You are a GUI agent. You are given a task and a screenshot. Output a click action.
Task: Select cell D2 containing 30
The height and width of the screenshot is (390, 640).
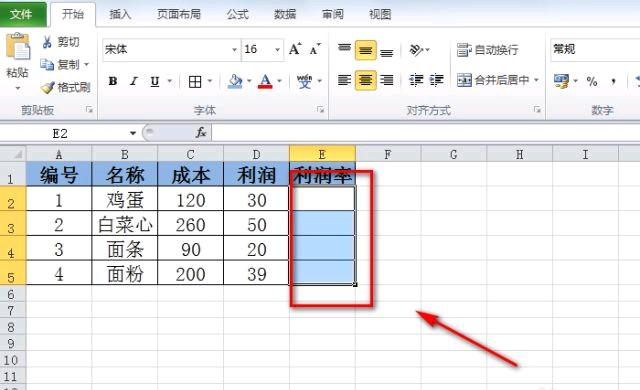pyautogui.click(x=256, y=200)
